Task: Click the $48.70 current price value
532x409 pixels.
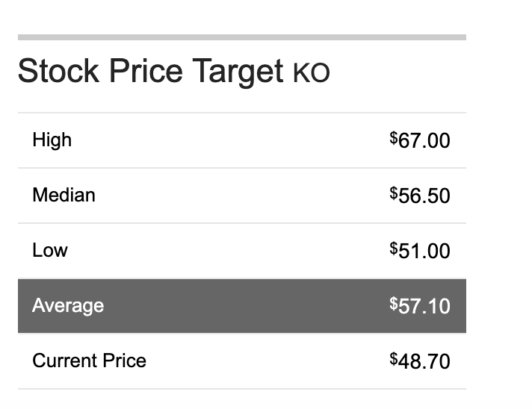Action: (x=420, y=361)
